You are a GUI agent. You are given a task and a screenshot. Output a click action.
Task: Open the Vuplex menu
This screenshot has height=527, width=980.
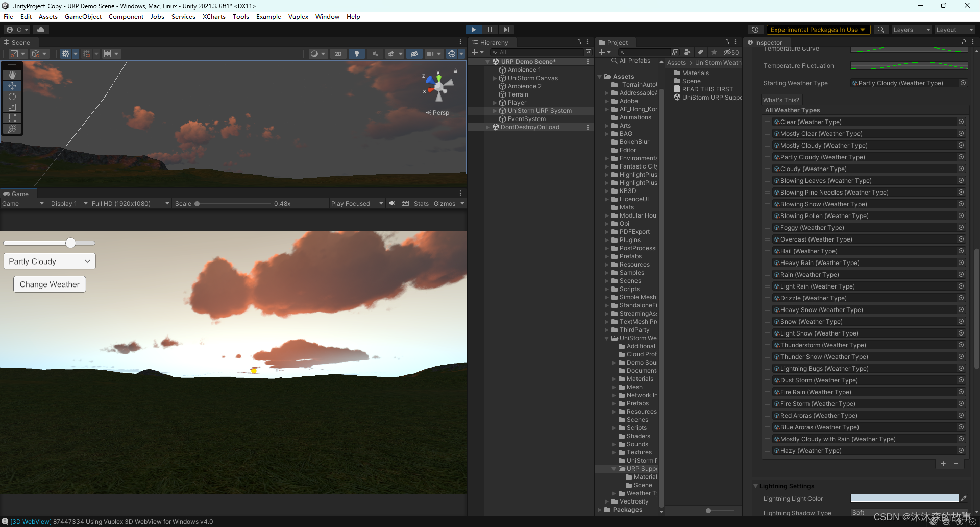coord(298,17)
